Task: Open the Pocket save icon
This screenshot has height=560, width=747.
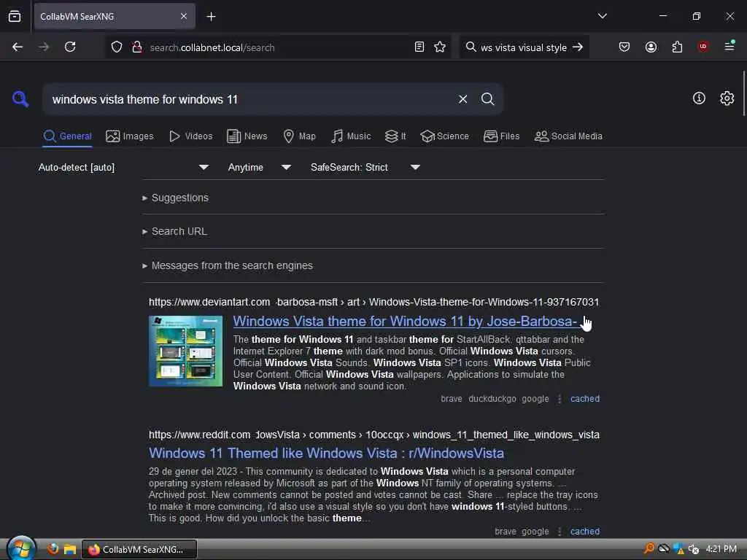Action: pos(624,47)
